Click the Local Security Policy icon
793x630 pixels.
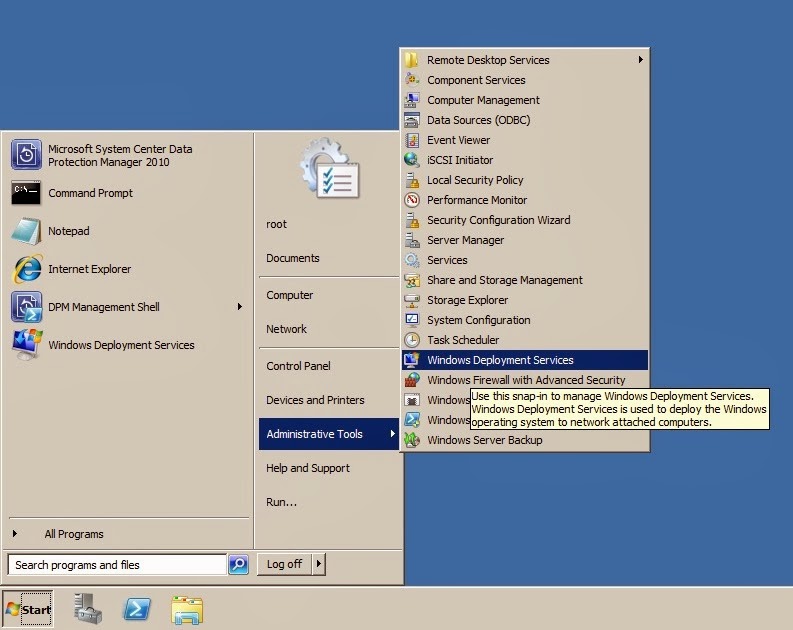click(412, 180)
